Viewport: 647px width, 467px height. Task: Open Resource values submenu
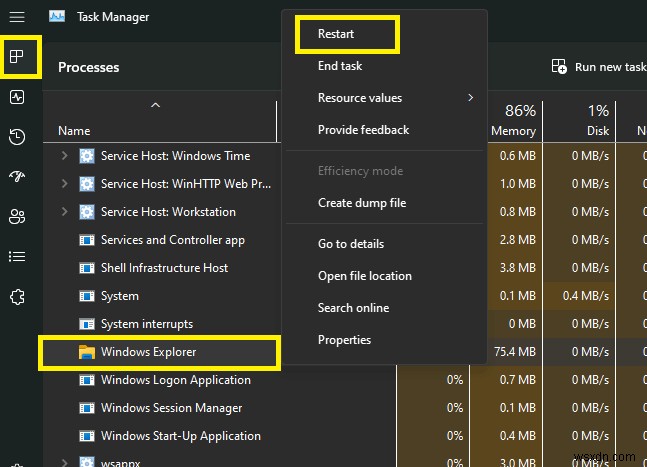point(360,98)
